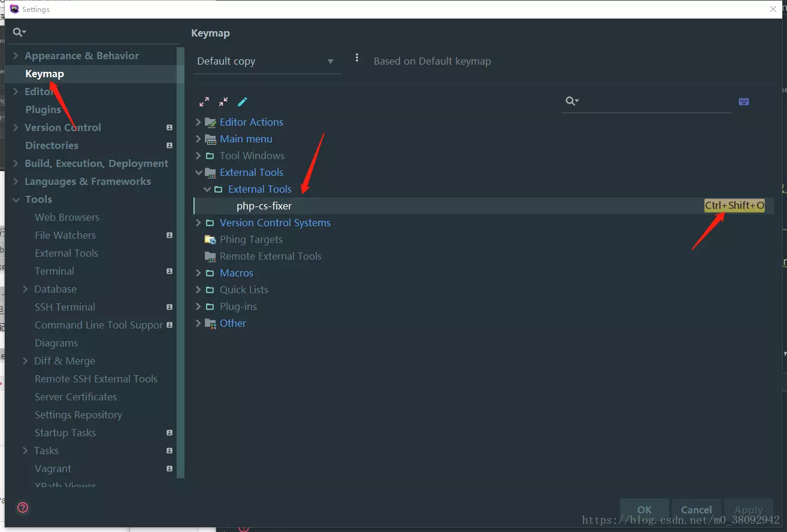
Task: Click the keymap action search field
Action: [646, 101]
